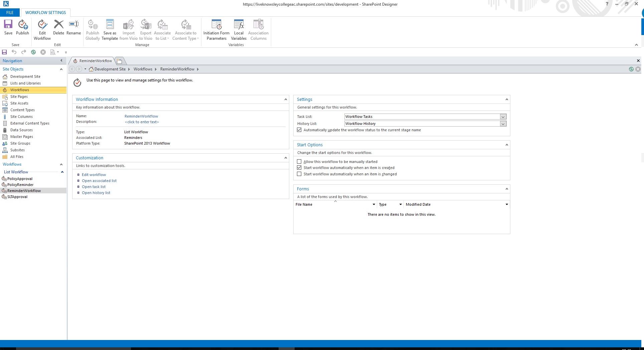Publish the workflow from the ribbon
The width and height of the screenshot is (644, 350).
click(x=22, y=27)
